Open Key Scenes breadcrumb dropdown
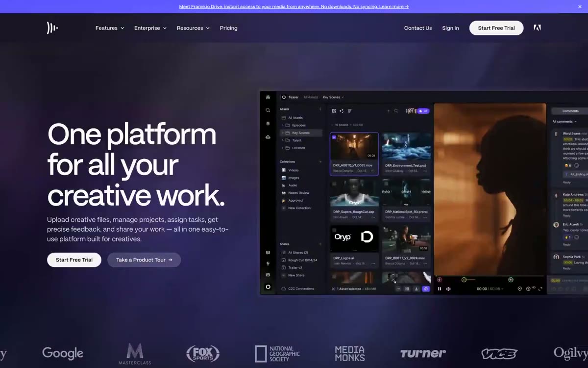The height and width of the screenshot is (368, 588). tap(333, 97)
